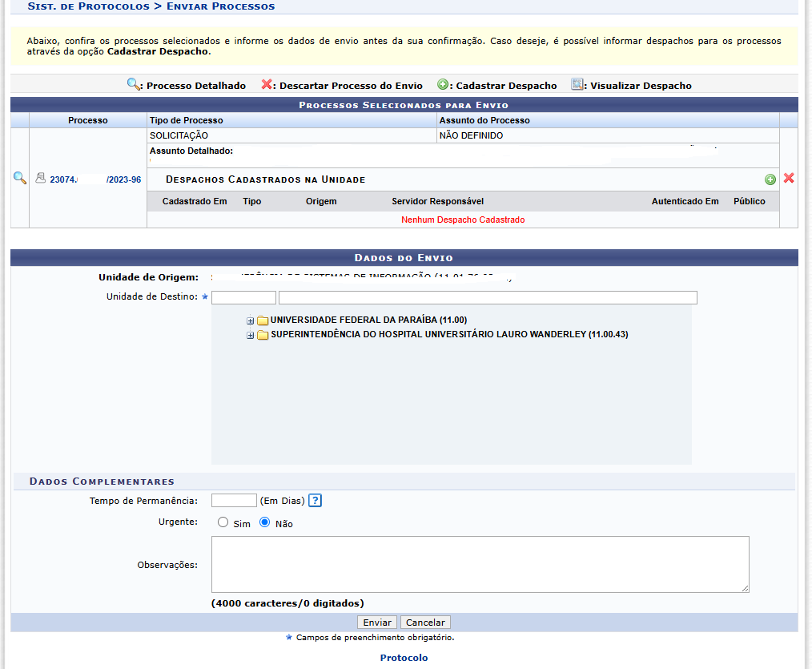Click the help question mark near Tempo de Permanência
This screenshot has height=669, width=812.
click(315, 501)
